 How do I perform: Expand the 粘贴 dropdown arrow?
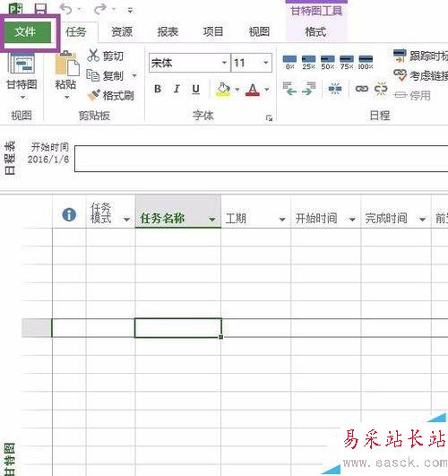coord(67,98)
